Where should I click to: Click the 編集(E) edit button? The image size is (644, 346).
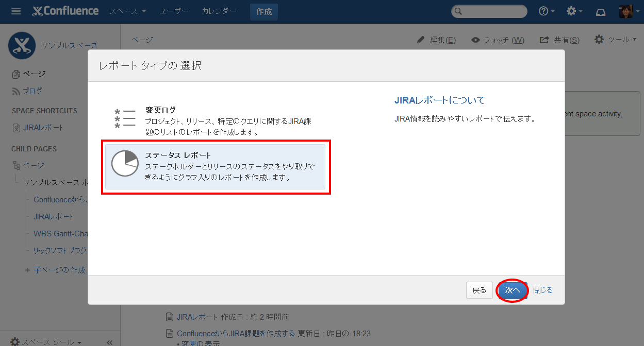point(436,40)
